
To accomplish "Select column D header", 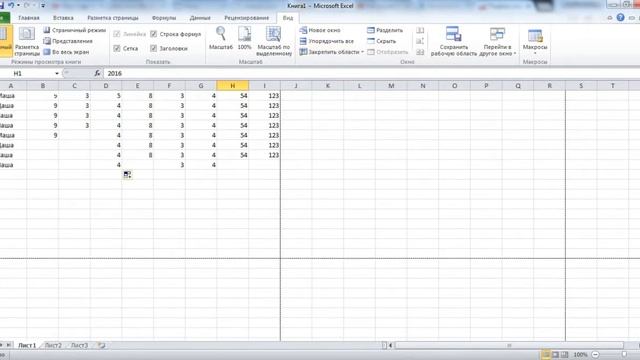I will 106,86.
